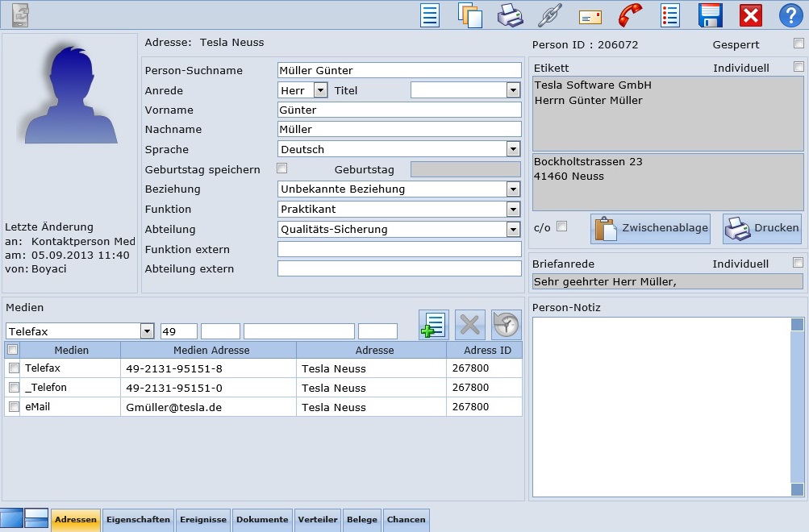This screenshot has height=532, width=809.
Task: Tick the Geburtstag speichern checkbox
Action: (281, 168)
